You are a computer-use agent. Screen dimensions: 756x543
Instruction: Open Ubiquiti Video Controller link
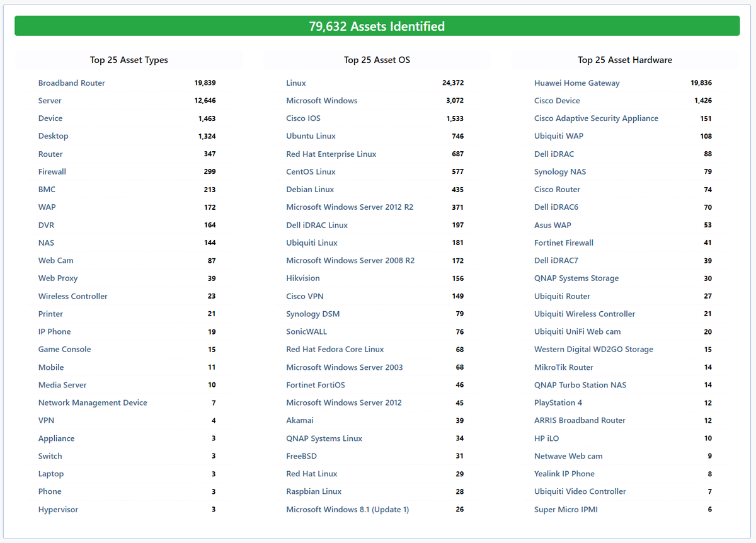coord(580,491)
